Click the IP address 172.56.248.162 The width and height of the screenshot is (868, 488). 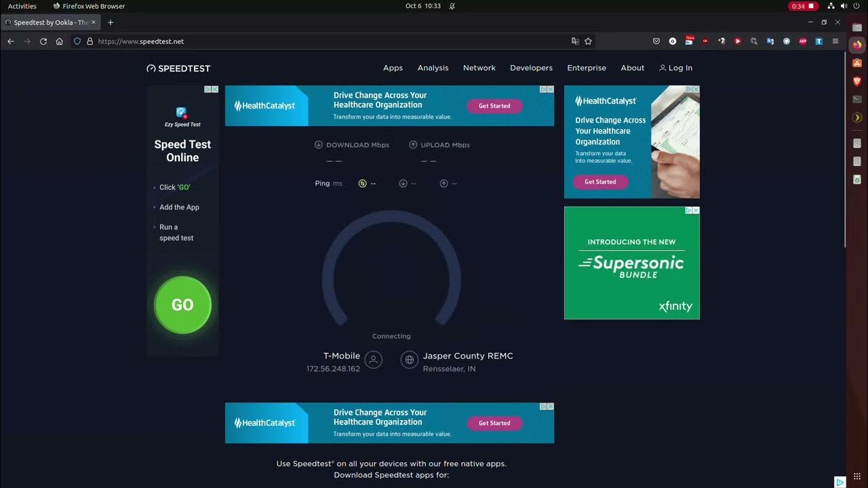point(333,369)
